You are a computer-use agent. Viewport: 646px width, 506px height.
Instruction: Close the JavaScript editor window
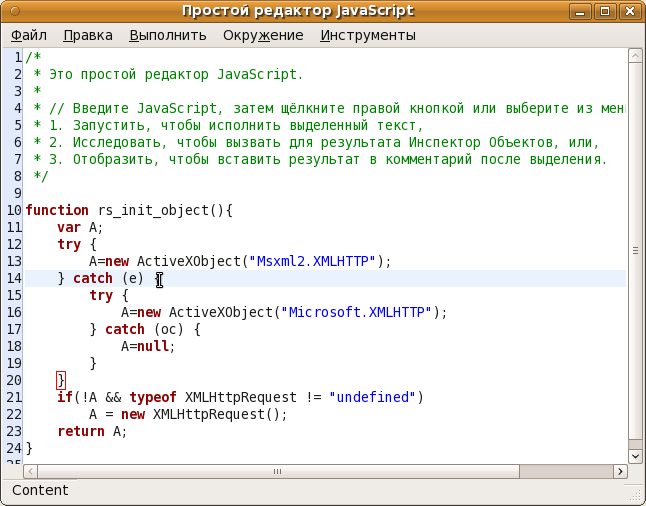tap(630, 11)
